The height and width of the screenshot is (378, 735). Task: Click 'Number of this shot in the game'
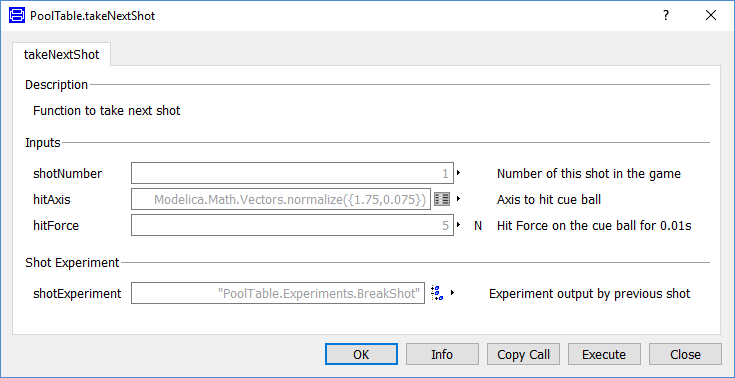click(589, 174)
